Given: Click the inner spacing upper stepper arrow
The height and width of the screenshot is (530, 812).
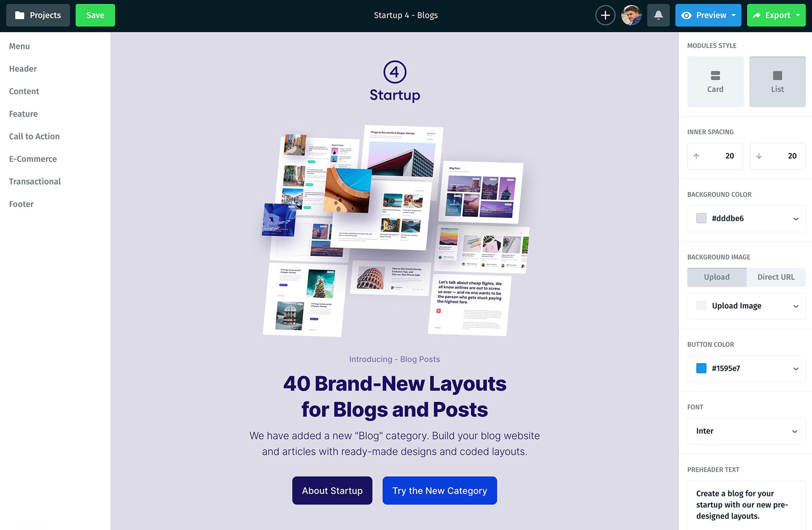Looking at the screenshot, I should click(697, 156).
